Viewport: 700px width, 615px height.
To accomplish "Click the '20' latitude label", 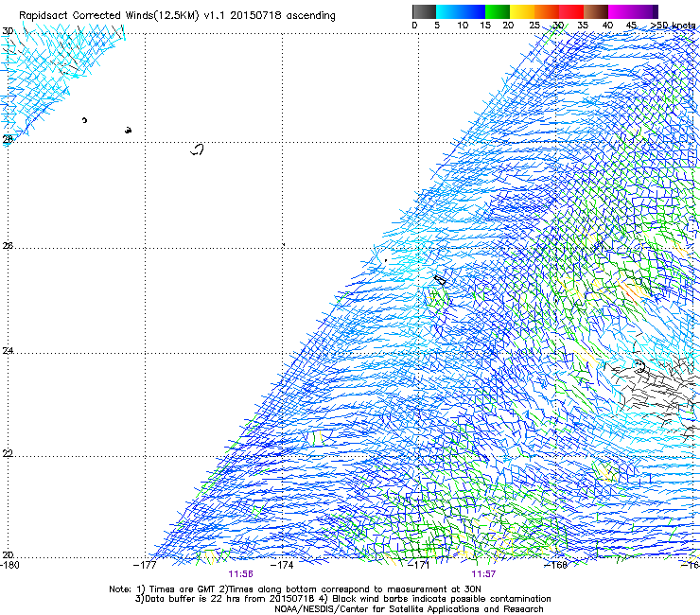I will click(x=8, y=555).
